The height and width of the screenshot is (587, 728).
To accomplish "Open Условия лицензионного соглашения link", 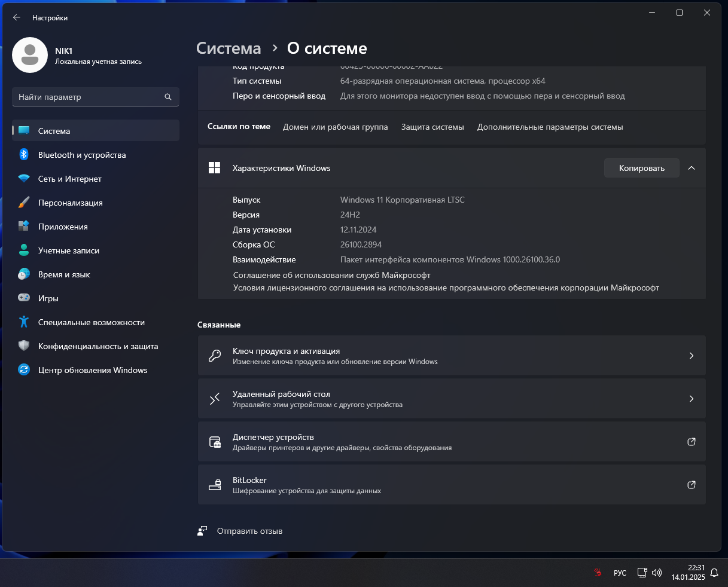I will 446,288.
